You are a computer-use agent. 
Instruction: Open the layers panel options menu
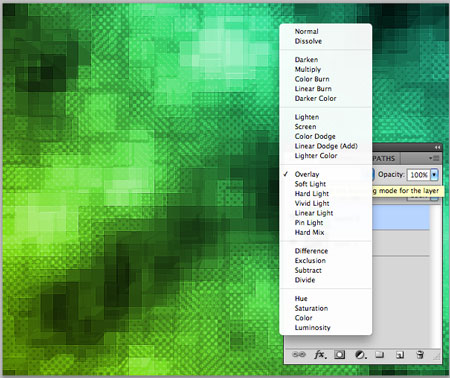point(434,158)
